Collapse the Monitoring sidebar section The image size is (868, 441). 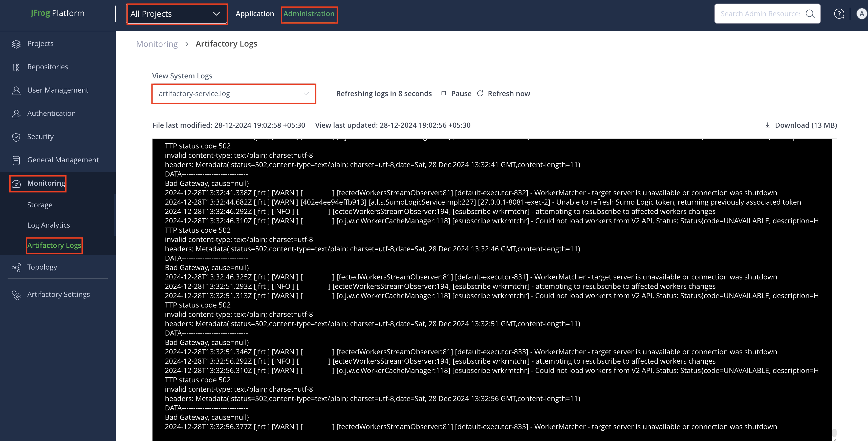[46, 183]
